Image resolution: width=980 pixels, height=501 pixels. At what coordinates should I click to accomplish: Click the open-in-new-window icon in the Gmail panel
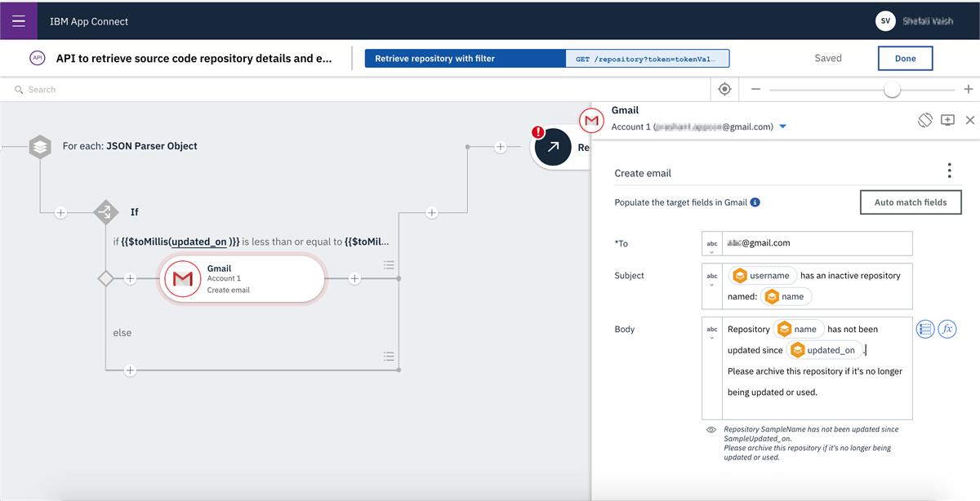[x=947, y=119]
